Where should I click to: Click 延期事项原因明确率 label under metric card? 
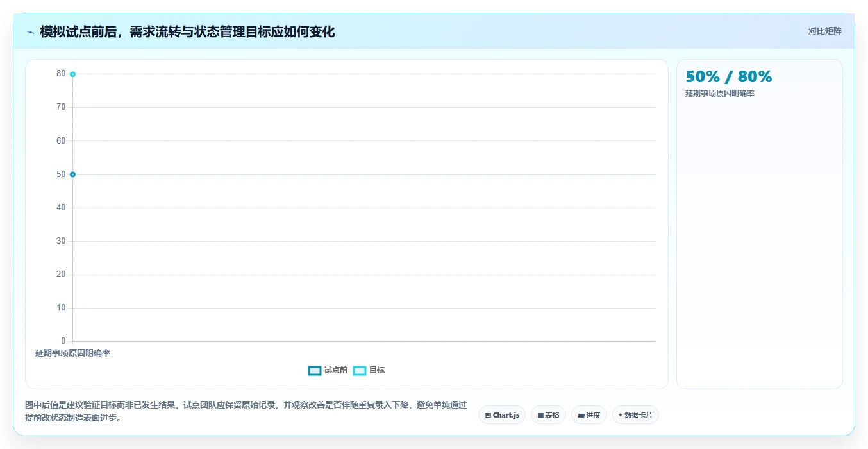coord(720,94)
